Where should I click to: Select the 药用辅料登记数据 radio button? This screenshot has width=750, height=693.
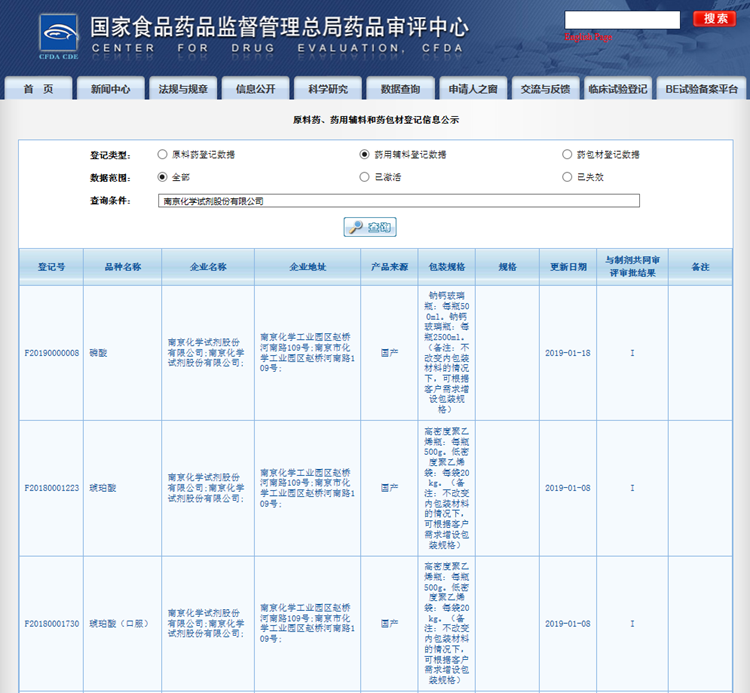(x=365, y=155)
